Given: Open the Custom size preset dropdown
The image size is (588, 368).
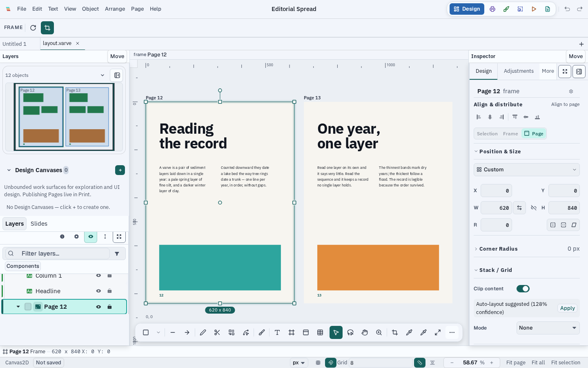Looking at the screenshot, I should pyautogui.click(x=527, y=170).
